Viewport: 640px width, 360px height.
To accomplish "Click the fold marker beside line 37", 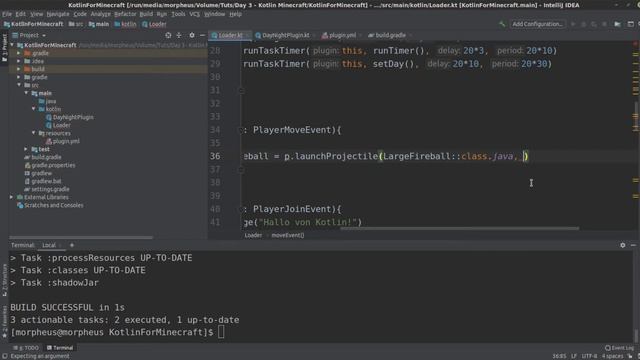I will point(241,169).
